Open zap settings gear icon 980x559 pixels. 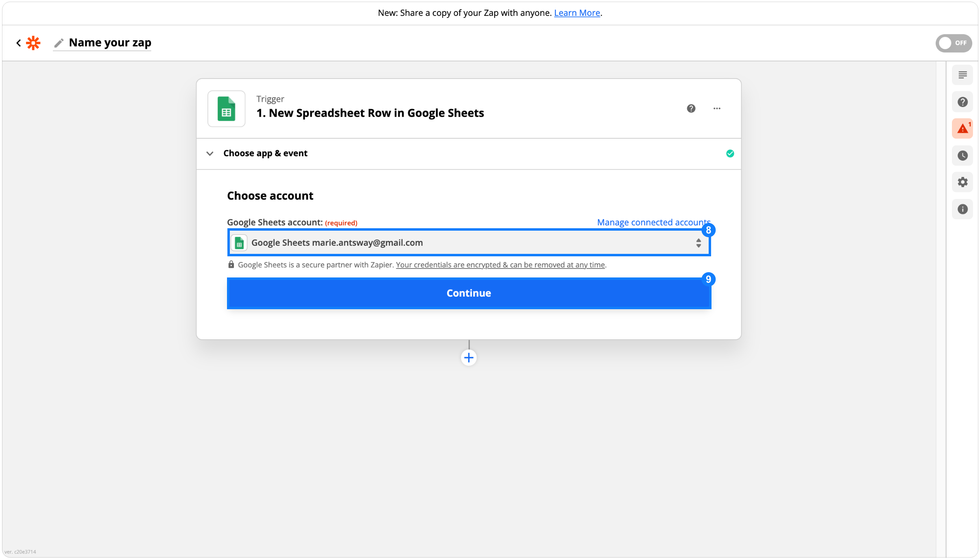[x=963, y=182]
